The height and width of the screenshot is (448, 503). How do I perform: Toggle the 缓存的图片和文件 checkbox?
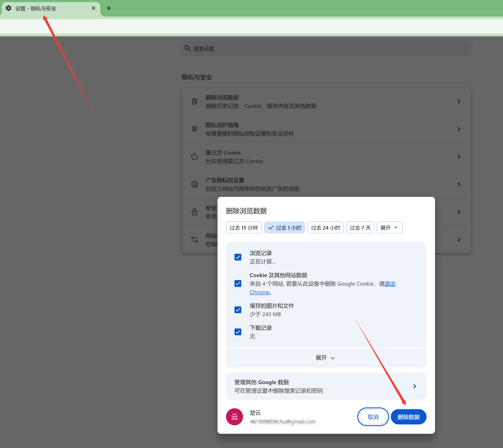[238, 310]
